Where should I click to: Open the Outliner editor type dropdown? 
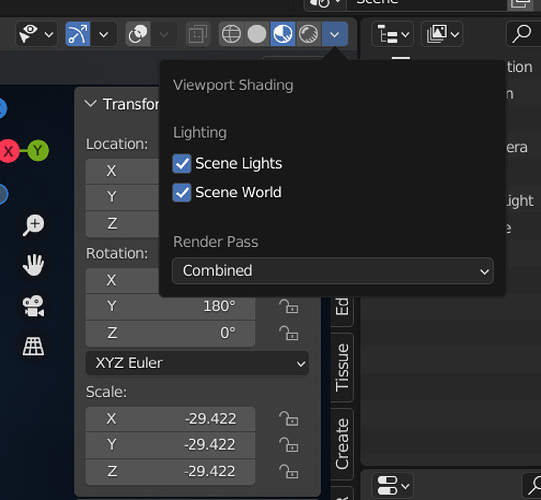(x=393, y=34)
